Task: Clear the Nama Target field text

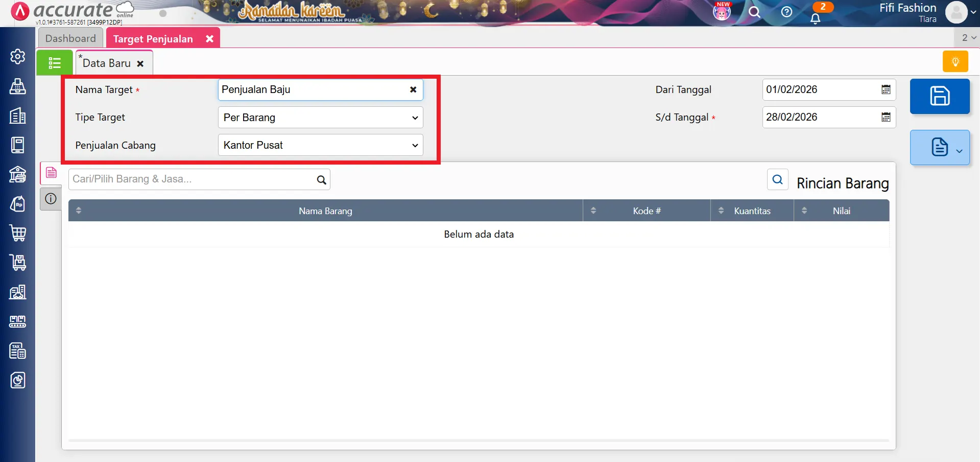Action: pyautogui.click(x=413, y=89)
